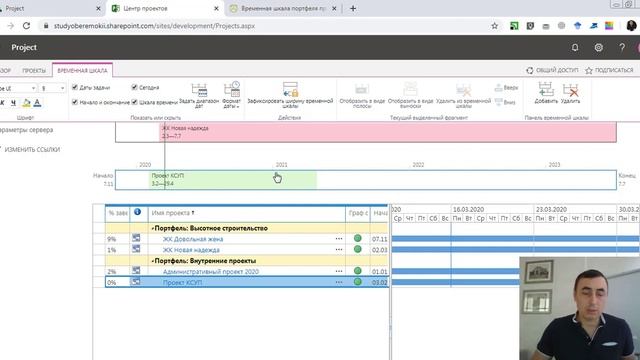
Task: Reload the page
Action: (26, 26)
